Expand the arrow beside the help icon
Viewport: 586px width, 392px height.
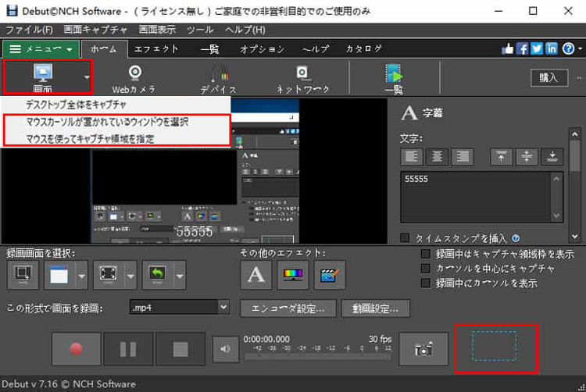(580, 48)
